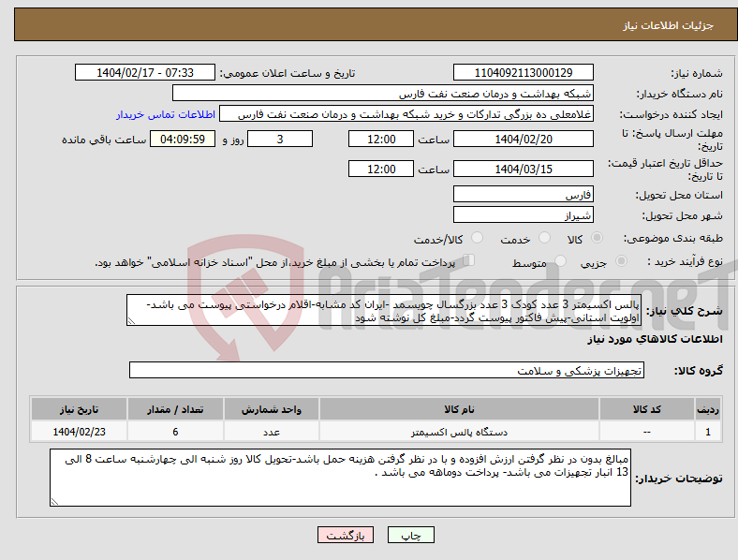Click the resize handle of the description textarea
This screenshot has height=560, width=738.
(131, 321)
